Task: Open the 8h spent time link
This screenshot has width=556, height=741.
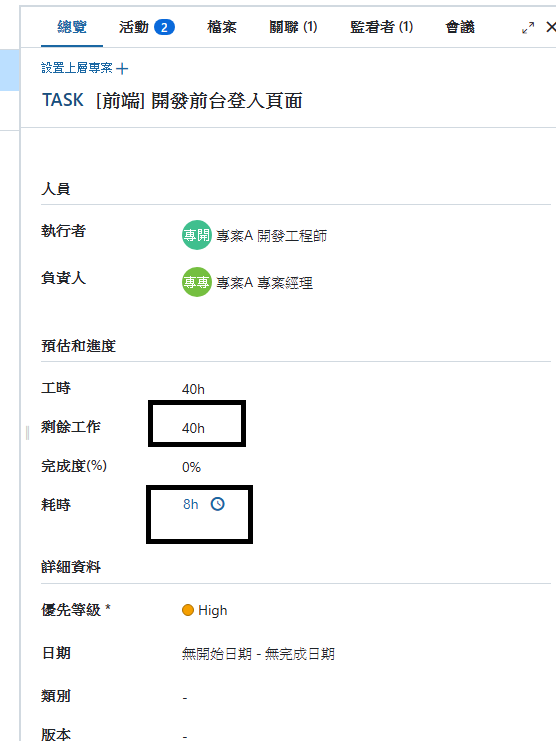Action: [190, 504]
